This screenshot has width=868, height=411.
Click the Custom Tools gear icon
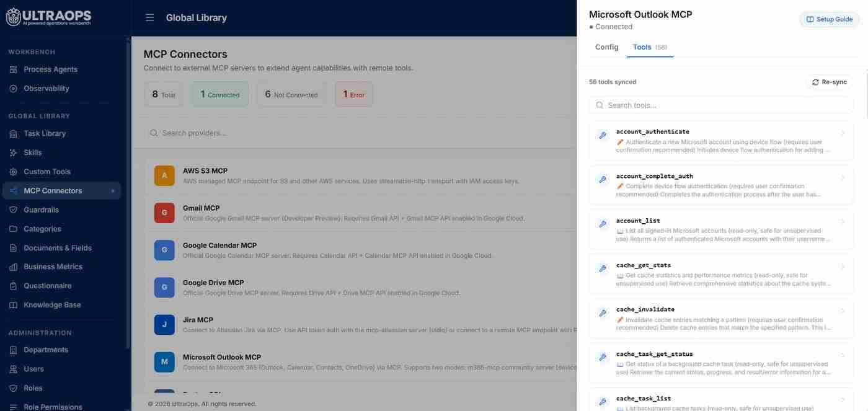click(13, 172)
